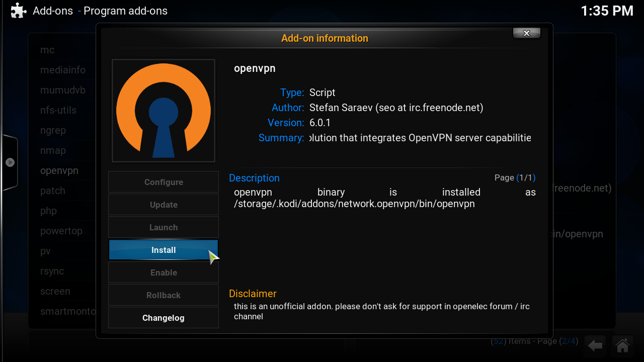
Task: Click the Add-ons puzzle piece icon
Action: pos(19,11)
